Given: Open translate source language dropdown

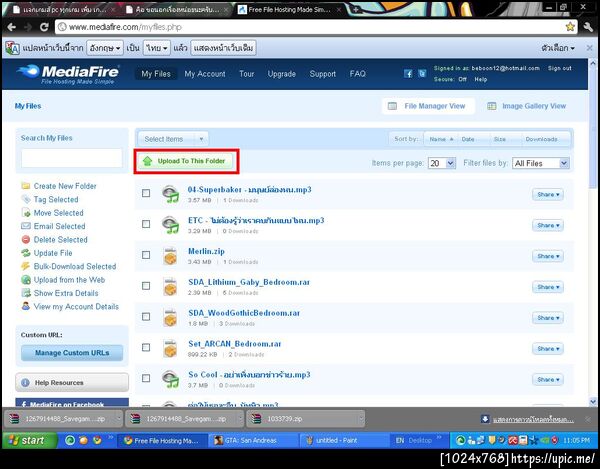Looking at the screenshot, I should 105,48.
